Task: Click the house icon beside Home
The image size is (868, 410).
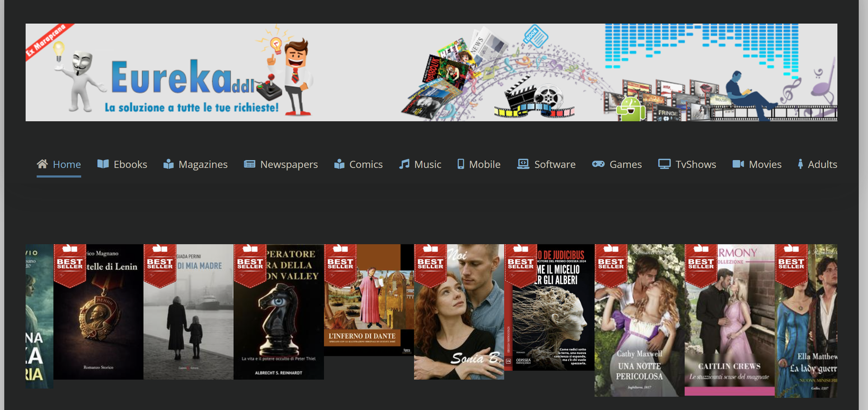Action: (42, 164)
